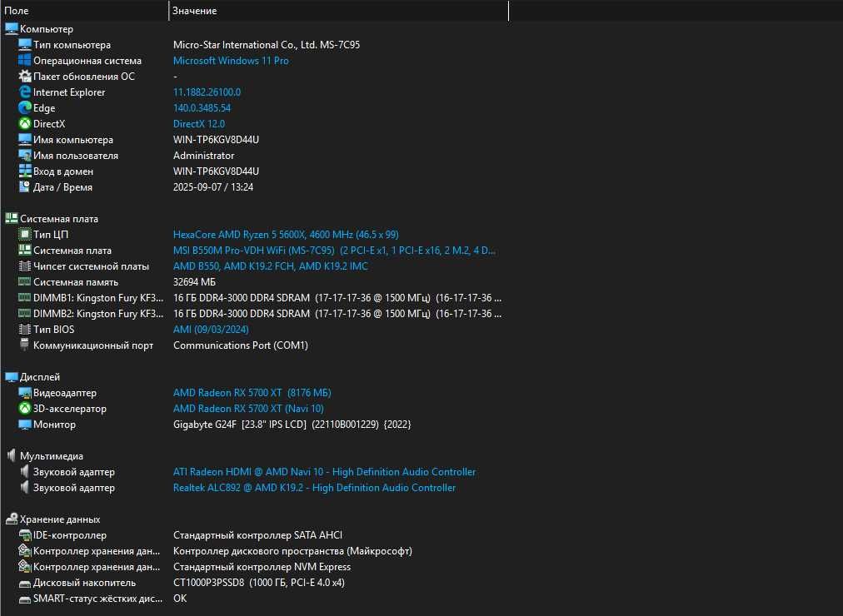Screen dimensions: 843x616
Task: Select the value Administrator
Action: pyautogui.click(x=204, y=156)
